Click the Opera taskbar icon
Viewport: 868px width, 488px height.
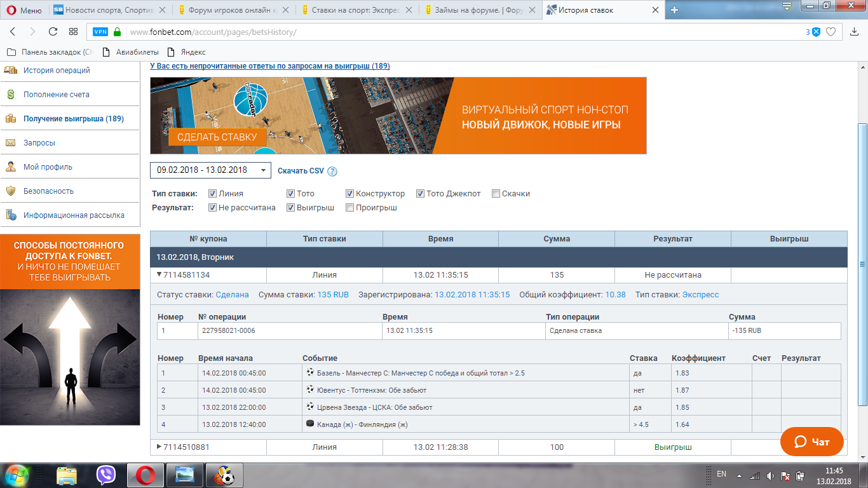click(x=145, y=475)
